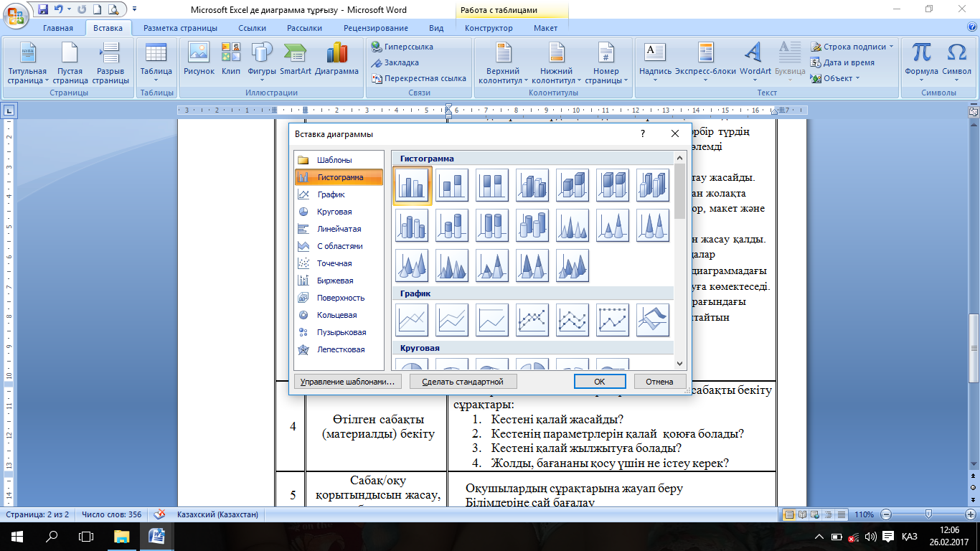This screenshot has width=980, height=551.
Task: Pick the Биржевая chart category
Action: pos(339,281)
